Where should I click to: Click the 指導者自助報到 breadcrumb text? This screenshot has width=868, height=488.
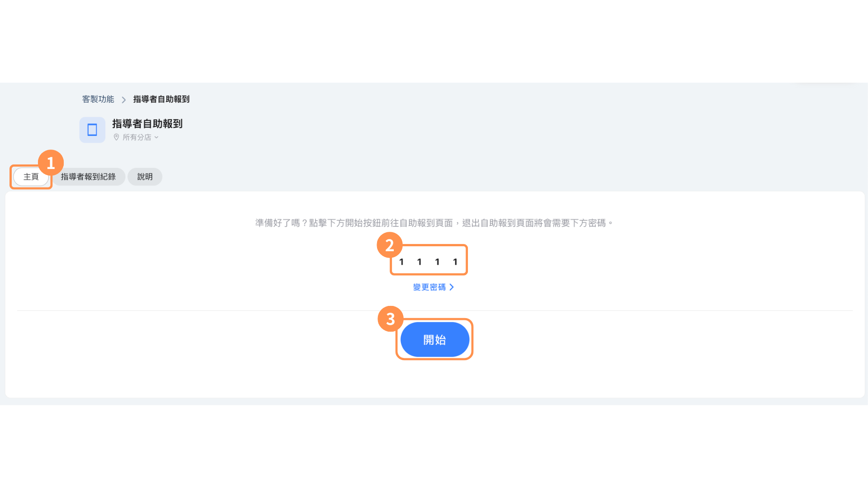(x=161, y=99)
